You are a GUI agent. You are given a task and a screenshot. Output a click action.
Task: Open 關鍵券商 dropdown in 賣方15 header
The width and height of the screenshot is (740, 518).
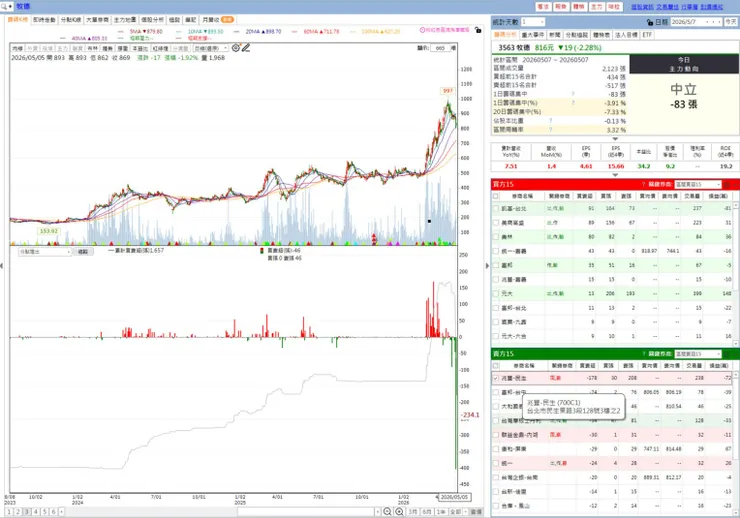[698, 354]
